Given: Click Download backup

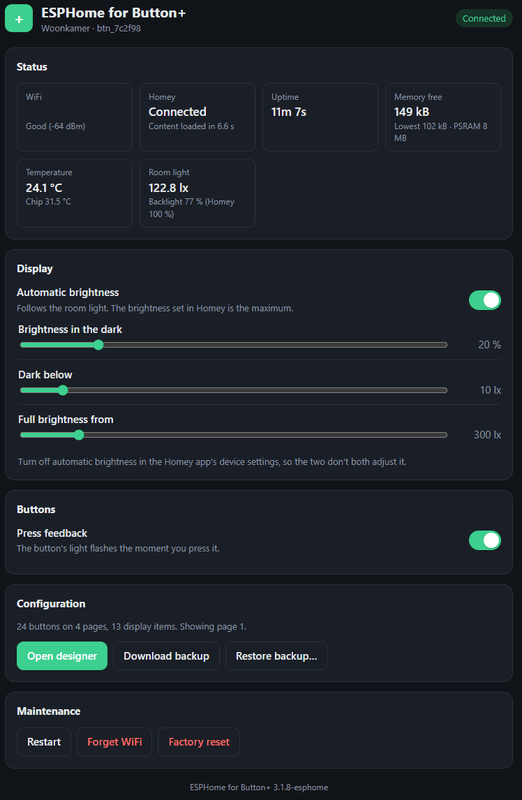Looking at the screenshot, I should 166,656.
